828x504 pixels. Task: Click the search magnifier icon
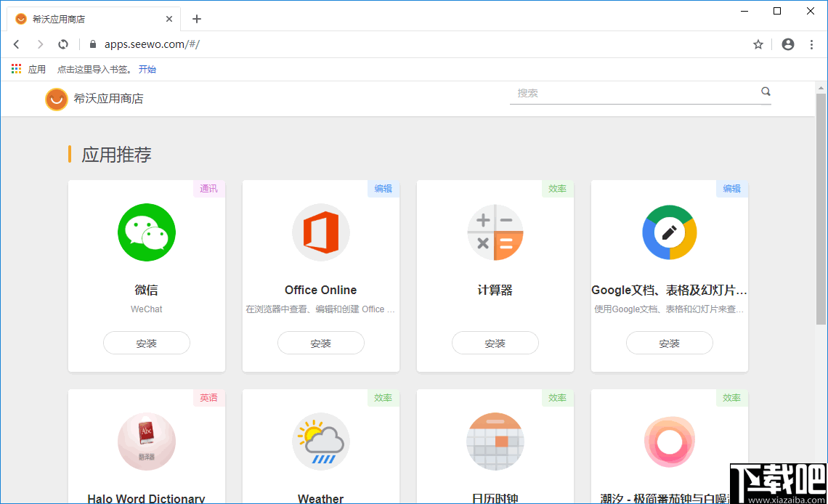point(765,92)
